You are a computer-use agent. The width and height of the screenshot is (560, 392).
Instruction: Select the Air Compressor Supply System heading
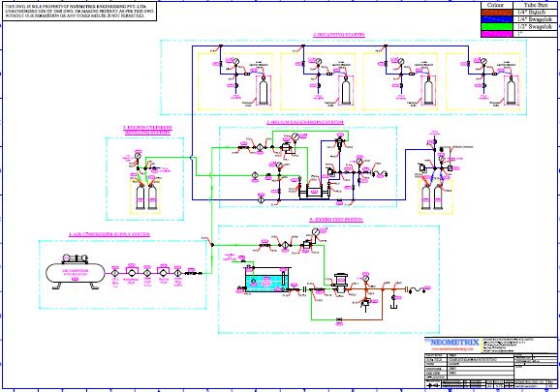coord(109,234)
